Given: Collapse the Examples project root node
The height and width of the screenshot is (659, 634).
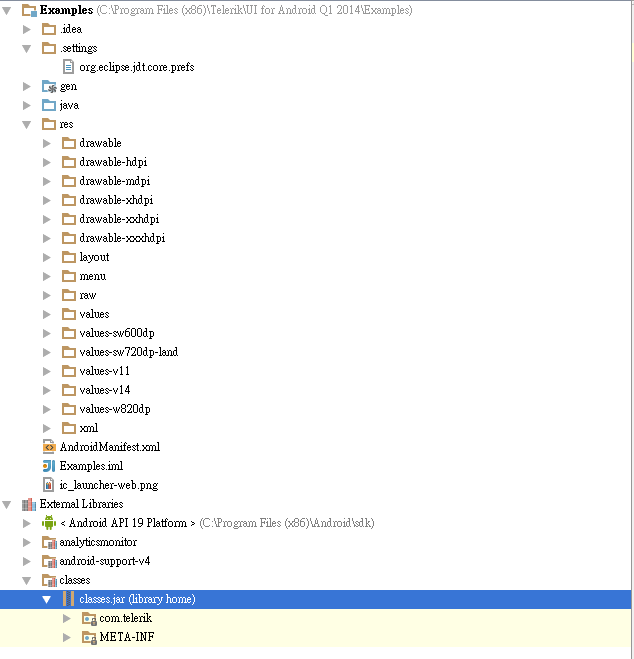Looking at the screenshot, I should (x=7, y=11).
